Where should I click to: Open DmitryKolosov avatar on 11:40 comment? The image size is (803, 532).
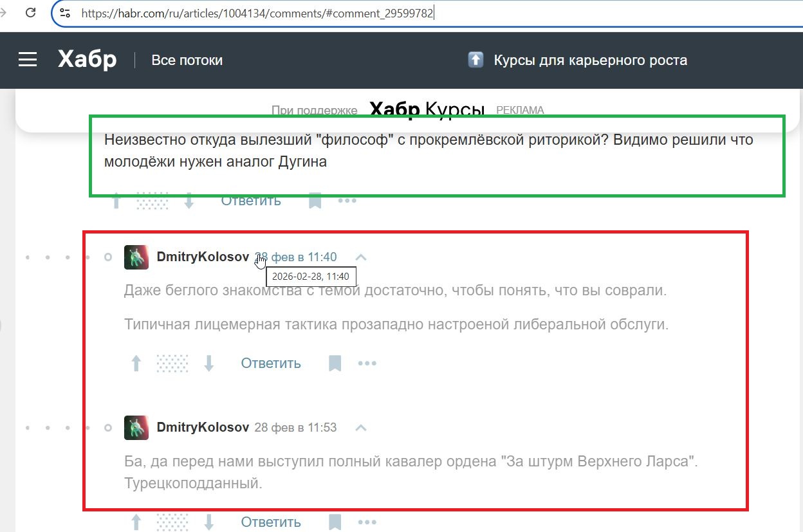(x=136, y=257)
